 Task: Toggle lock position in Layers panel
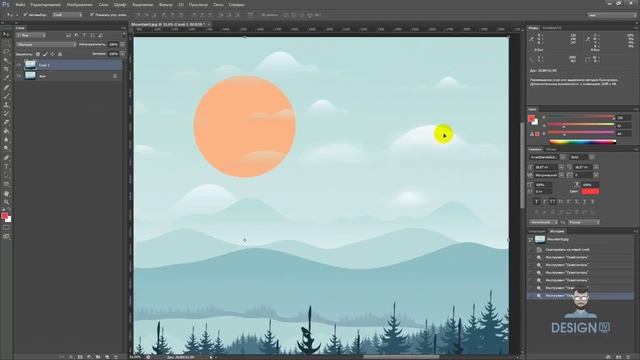53,54
